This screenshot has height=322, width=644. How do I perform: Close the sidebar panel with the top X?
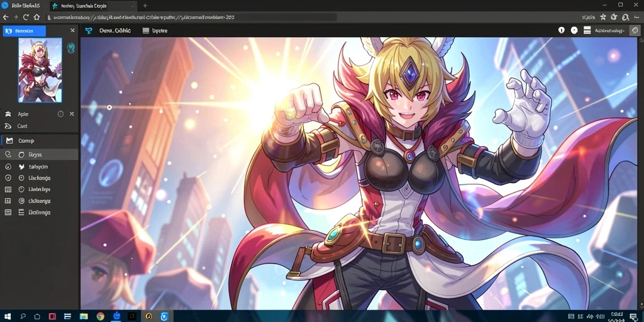click(x=73, y=30)
